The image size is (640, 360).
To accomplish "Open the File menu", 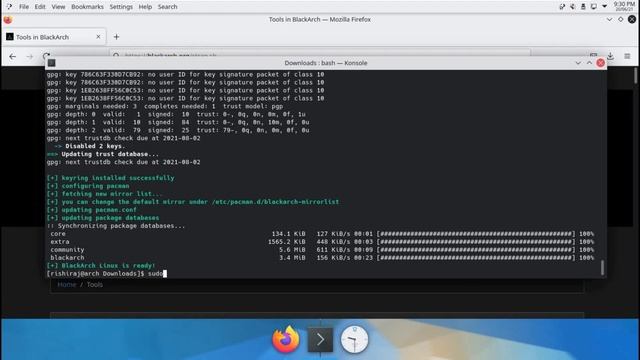I will 24,7.
